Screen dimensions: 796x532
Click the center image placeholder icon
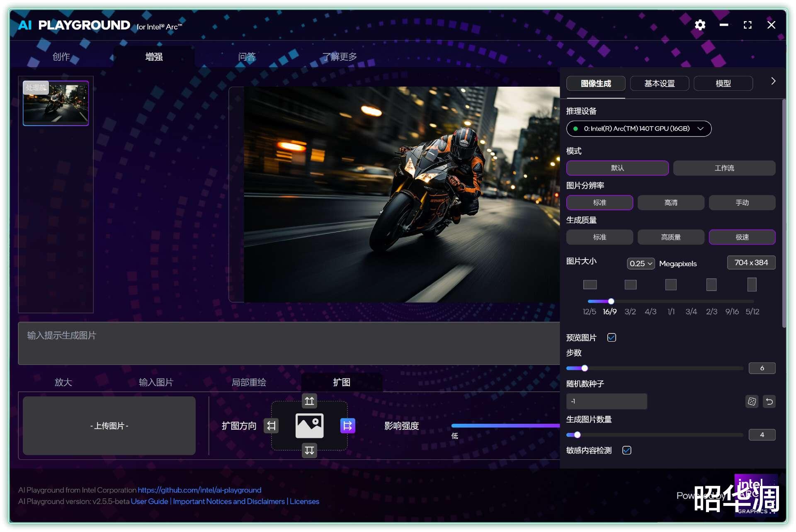coord(309,425)
